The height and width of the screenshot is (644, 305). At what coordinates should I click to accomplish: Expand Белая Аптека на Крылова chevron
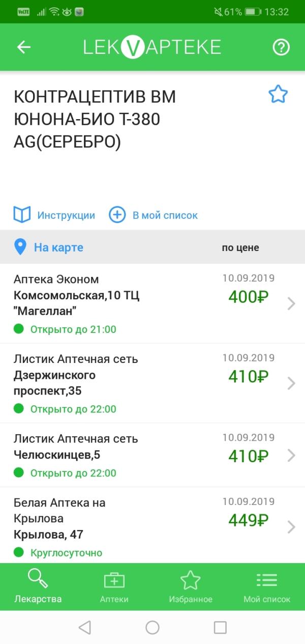pos(291,527)
